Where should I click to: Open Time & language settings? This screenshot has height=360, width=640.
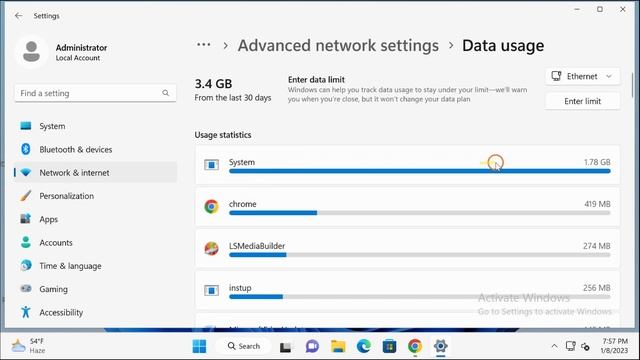(95, 266)
